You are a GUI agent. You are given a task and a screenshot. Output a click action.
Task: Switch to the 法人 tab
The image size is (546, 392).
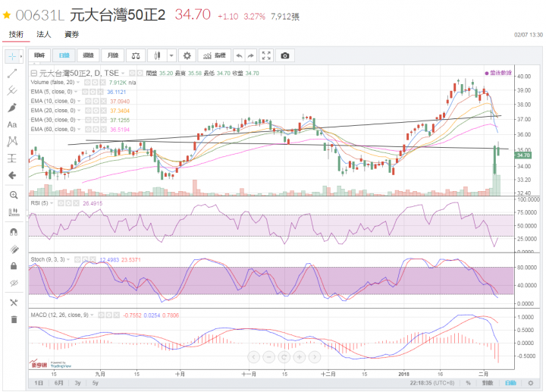(x=43, y=34)
